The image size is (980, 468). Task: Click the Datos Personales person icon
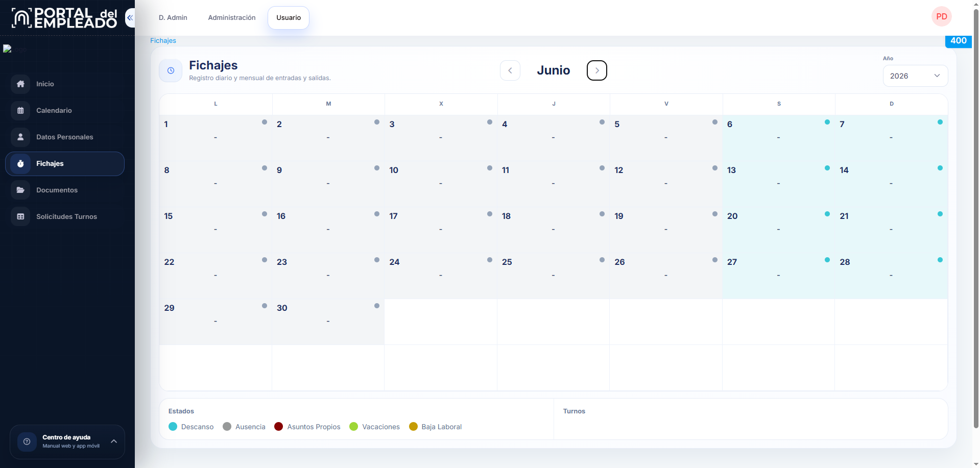coord(20,137)
